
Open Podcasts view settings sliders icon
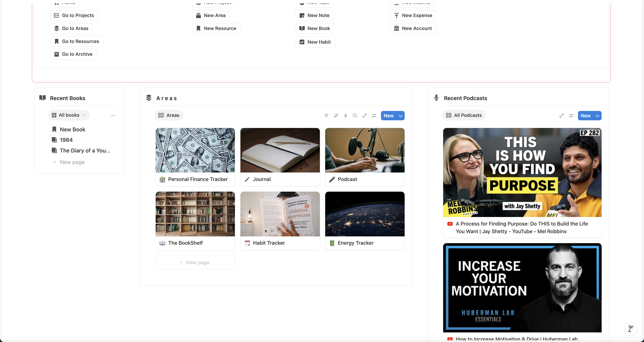pyautogui.click(x=571, y=115)
